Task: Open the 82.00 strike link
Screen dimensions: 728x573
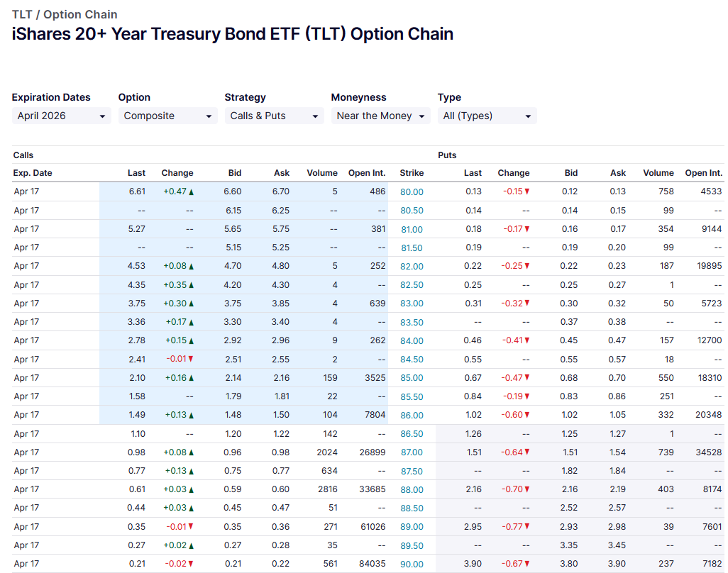Action: click(x=412, y=267)
